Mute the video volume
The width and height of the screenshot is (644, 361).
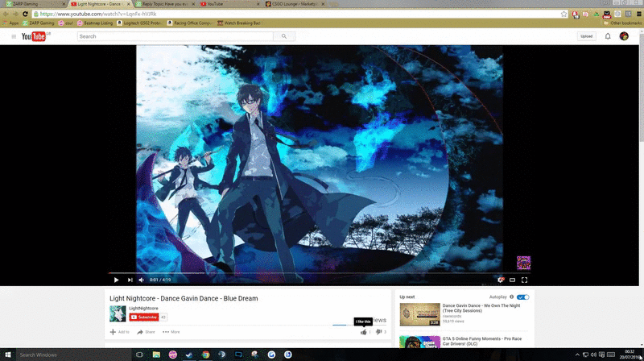point(142,280)
